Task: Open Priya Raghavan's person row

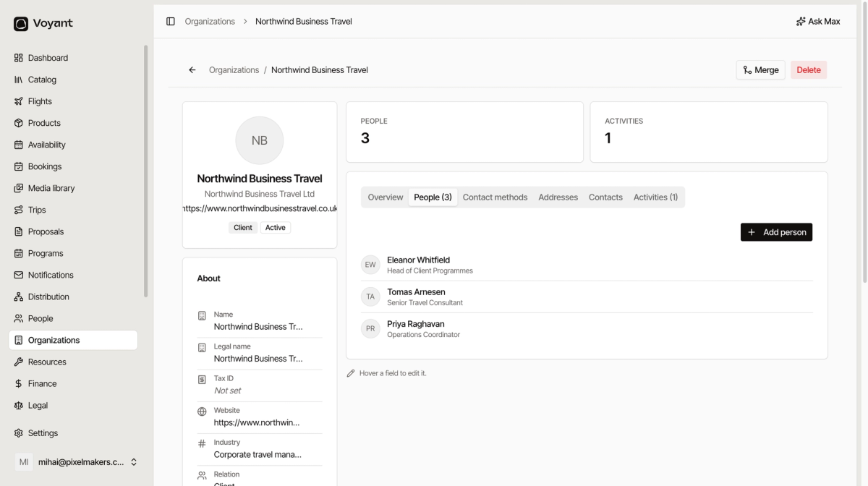Action: click(x=587, y=328)
